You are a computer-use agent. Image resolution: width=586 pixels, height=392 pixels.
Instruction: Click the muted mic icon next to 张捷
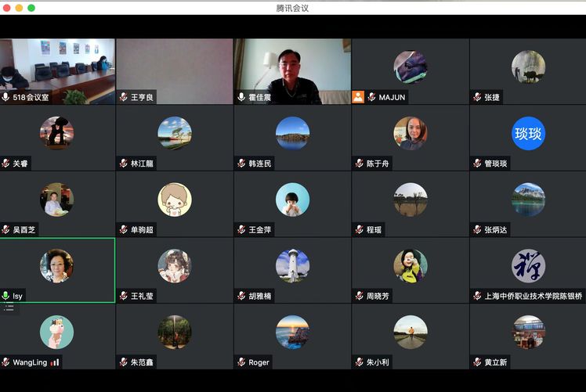pyautogui.click(x=476, y=97)
